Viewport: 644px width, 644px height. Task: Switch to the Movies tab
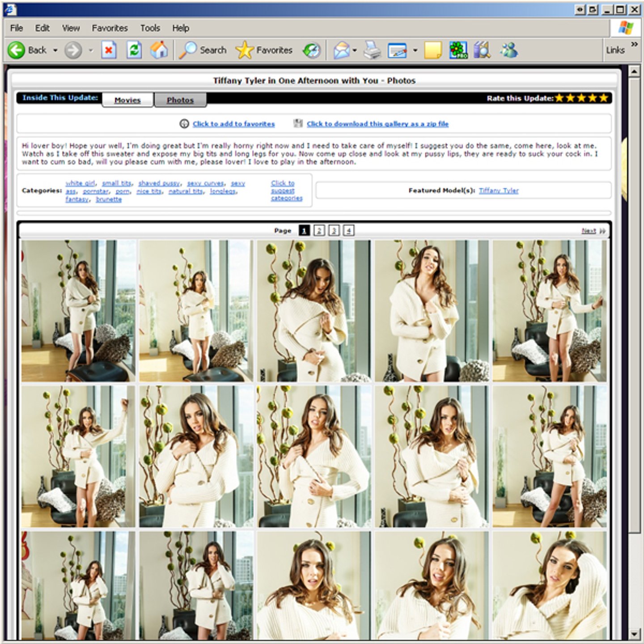point(127,100)
